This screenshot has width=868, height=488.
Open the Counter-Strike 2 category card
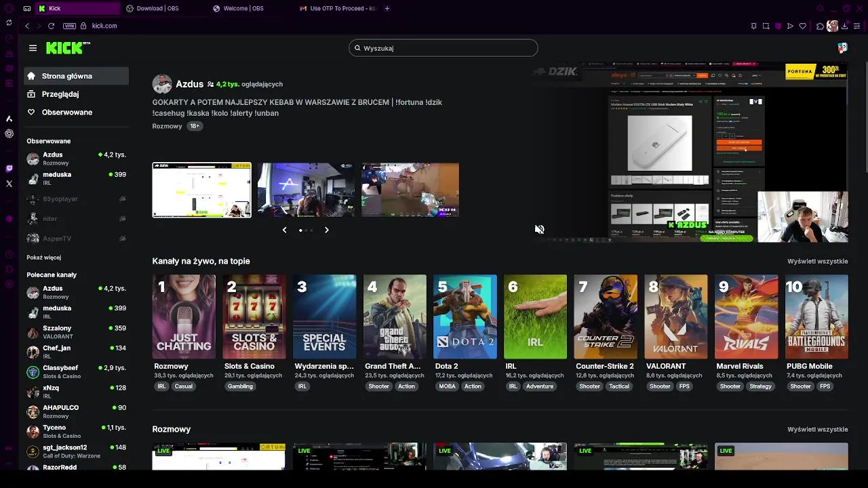click(x=606, y=317)
